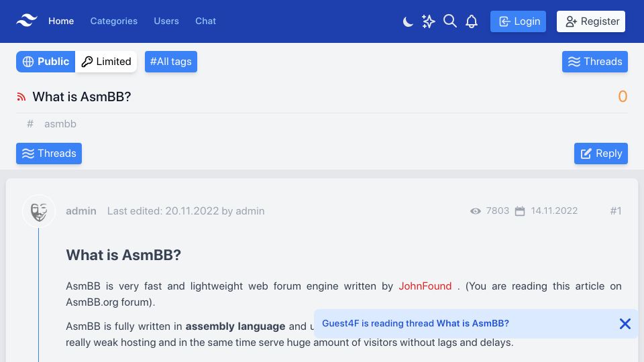Open Users menu item
This screenshot has width=644, height=362.
[x=166, y=21]
